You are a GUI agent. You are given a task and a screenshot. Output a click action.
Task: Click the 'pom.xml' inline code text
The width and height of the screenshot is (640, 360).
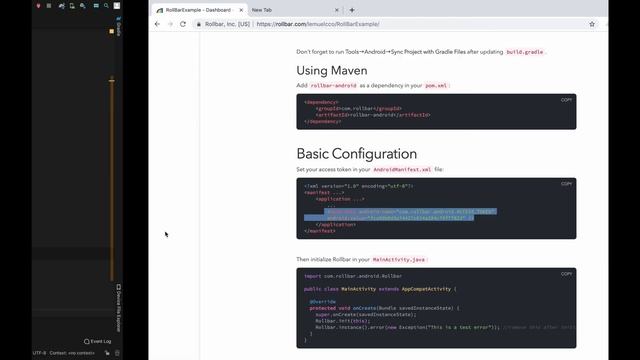(436, 86)
